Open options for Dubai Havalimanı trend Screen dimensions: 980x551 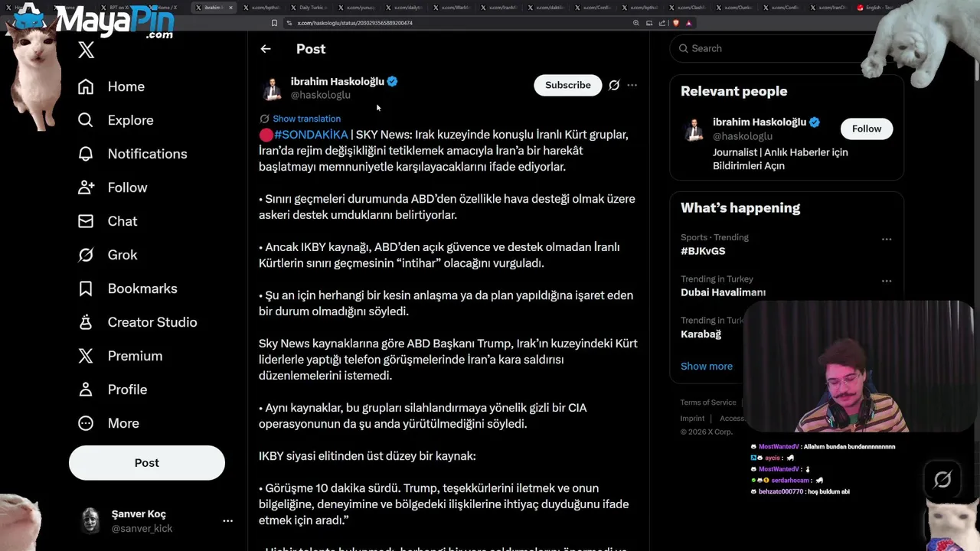(887, 281)
